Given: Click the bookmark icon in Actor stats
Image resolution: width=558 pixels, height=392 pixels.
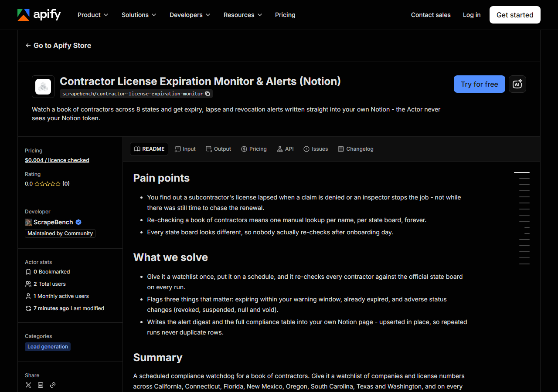Looking at the screenshot, I should point(28,272).
